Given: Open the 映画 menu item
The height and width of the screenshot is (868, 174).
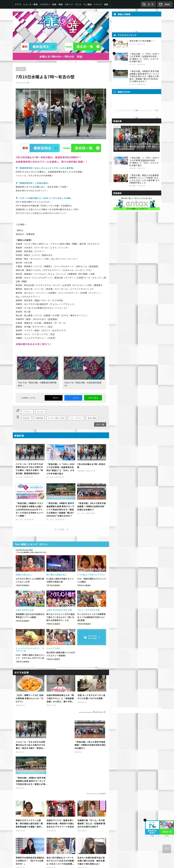Looking at the screenshot, I should [60, 4].
